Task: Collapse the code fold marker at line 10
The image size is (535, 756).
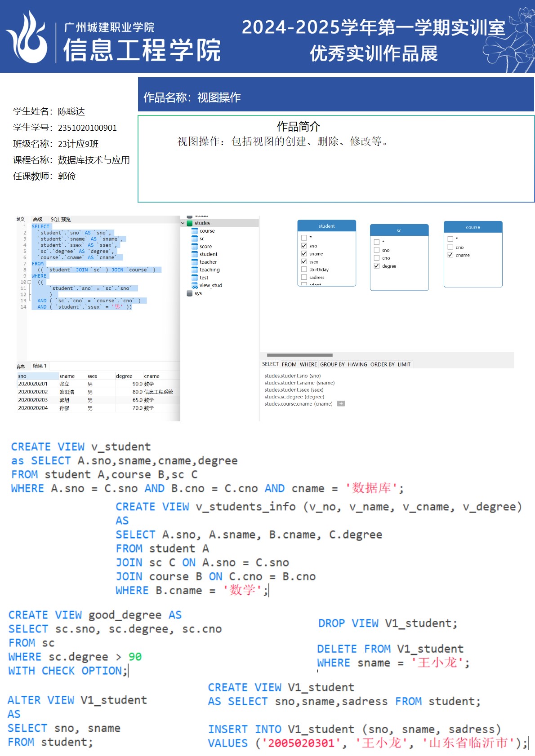Action: (x=29, y=282)
